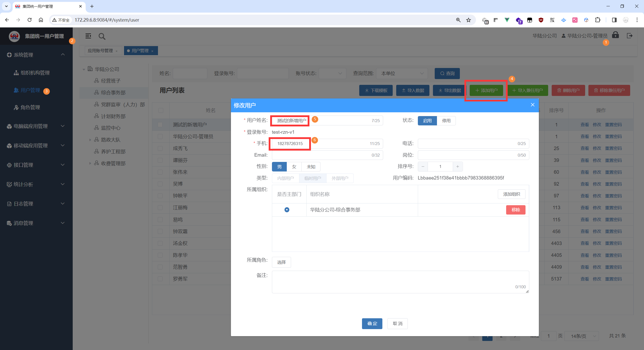Click the sidebar collapse hamburger icon

[x=88, y=36]
